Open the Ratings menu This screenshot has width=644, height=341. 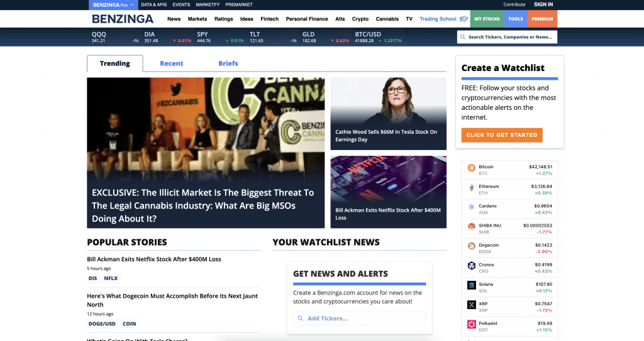223,19
